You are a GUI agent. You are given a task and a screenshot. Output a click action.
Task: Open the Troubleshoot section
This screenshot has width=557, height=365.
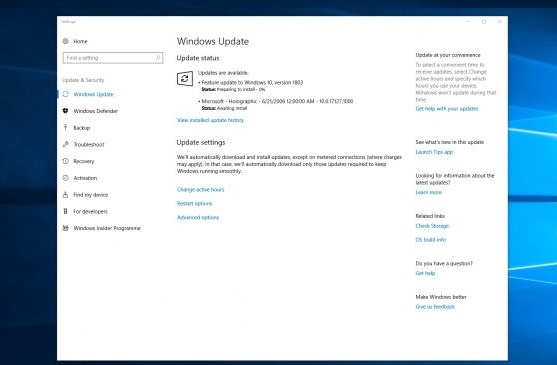(89, 144)
